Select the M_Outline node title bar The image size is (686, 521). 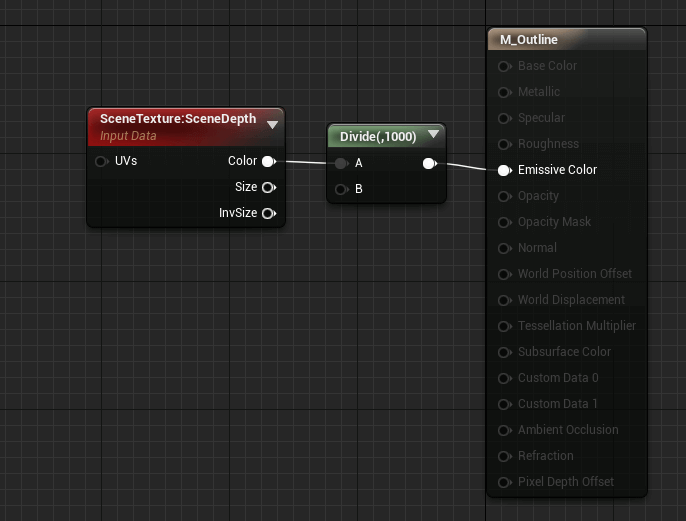coord(565,40)
